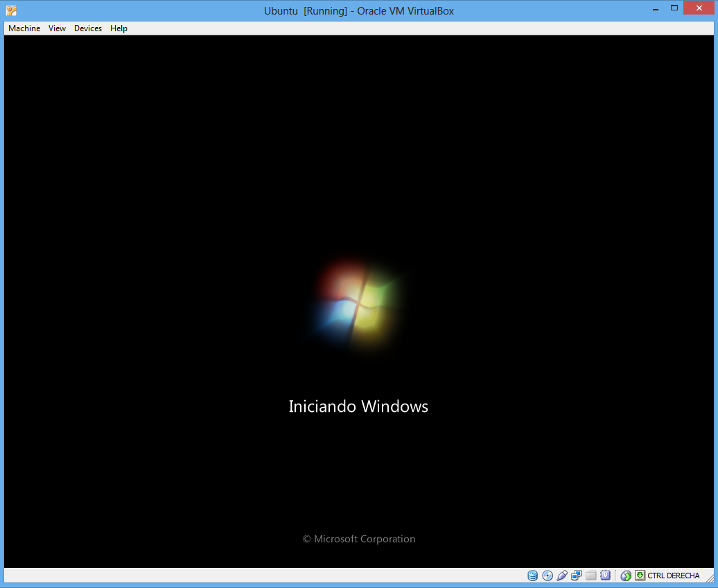Maximize the VirtualBox window
718x588 pixels.
coord(674,8)
